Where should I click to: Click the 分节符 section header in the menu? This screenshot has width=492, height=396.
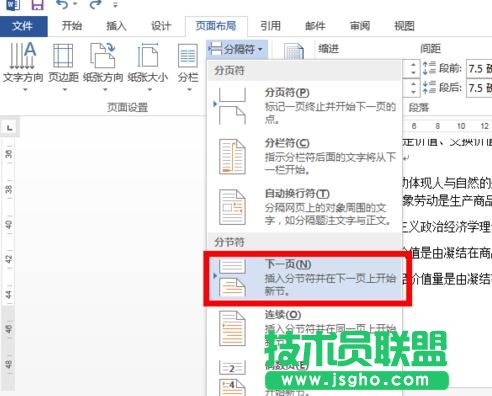tap(304, 242)
